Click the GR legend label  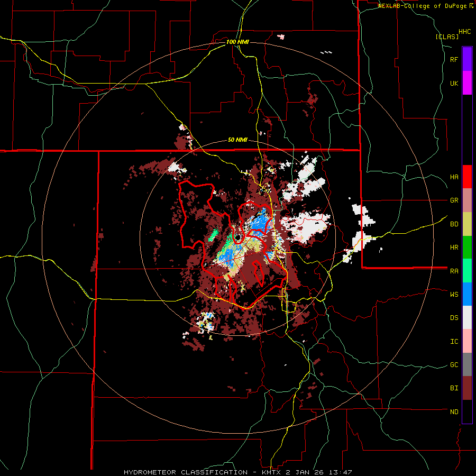click(x=454, y=200)
